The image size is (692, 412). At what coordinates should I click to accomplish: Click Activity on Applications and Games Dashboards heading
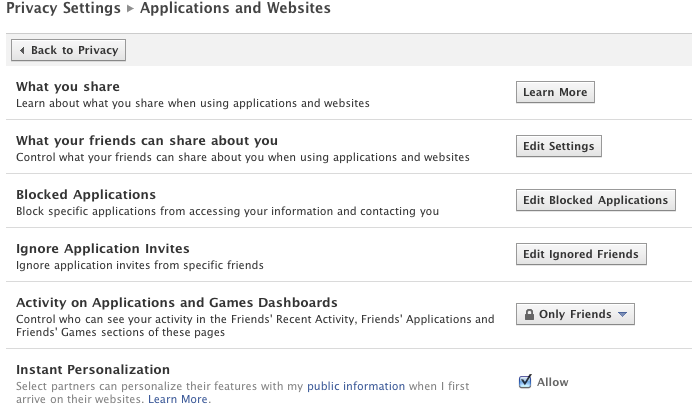(x=176, y=302)
